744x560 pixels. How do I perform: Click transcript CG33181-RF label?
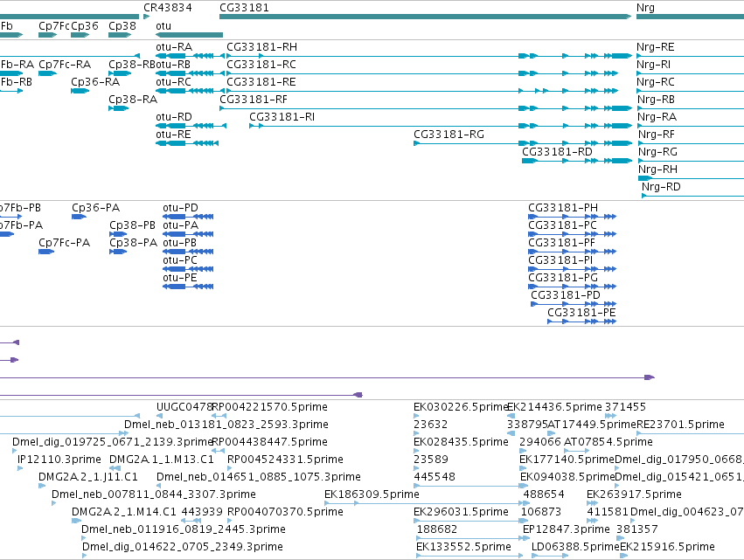254,100
